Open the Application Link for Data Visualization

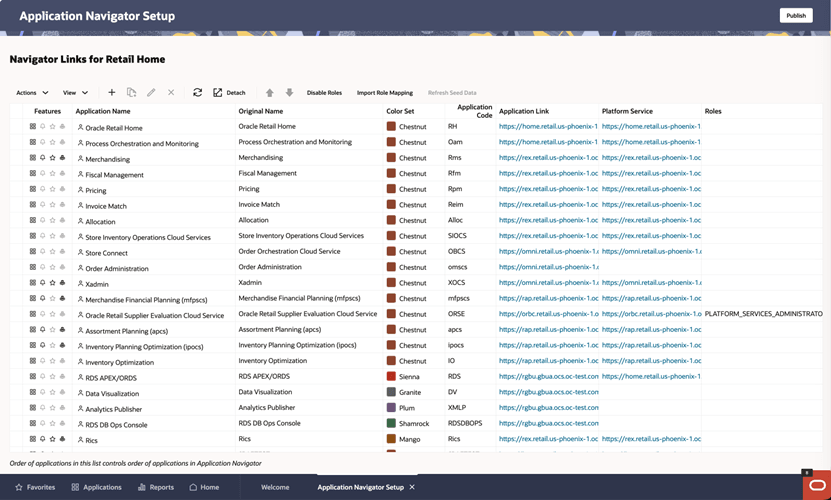pyautogui.click(x=549, y=392)
